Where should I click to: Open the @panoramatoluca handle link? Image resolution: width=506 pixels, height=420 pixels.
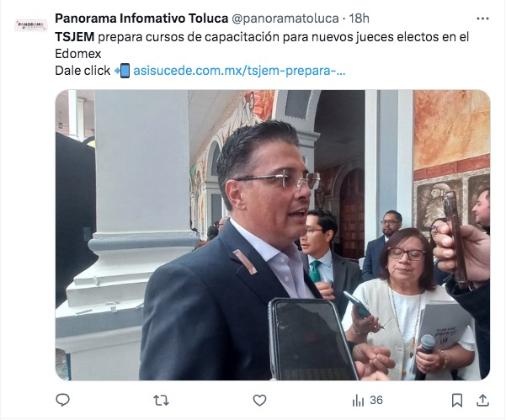[285, 19]
